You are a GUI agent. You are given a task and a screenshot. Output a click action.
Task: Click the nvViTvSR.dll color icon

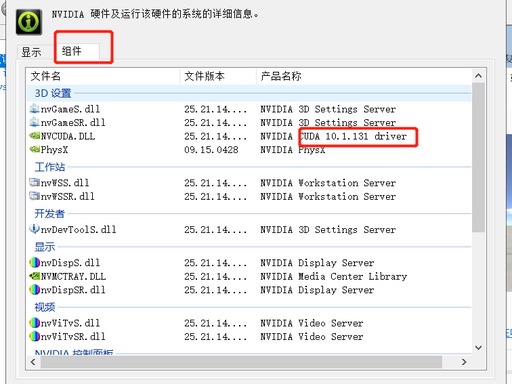coord(34,336)
